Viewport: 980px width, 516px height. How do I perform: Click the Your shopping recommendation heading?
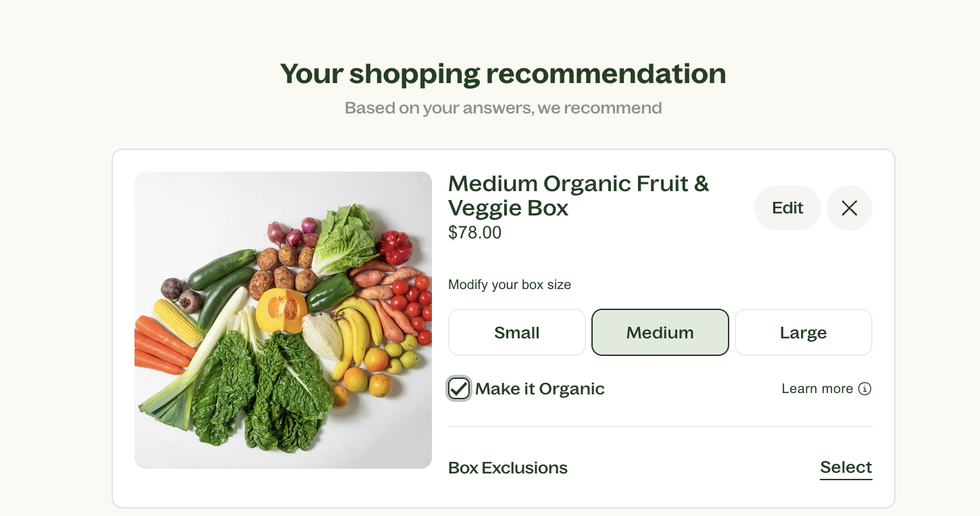pyautogui.click(x=503, y=74)
